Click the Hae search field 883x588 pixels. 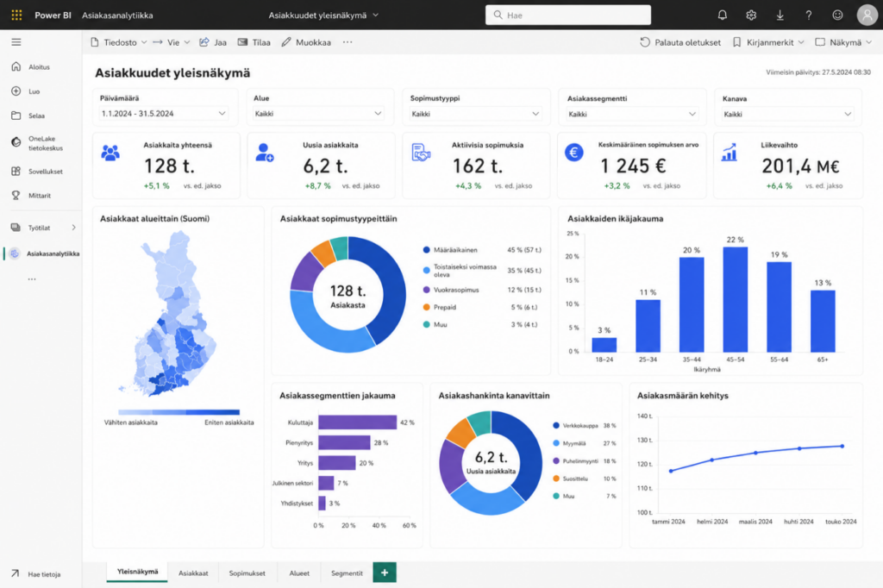tap(568, 16)
